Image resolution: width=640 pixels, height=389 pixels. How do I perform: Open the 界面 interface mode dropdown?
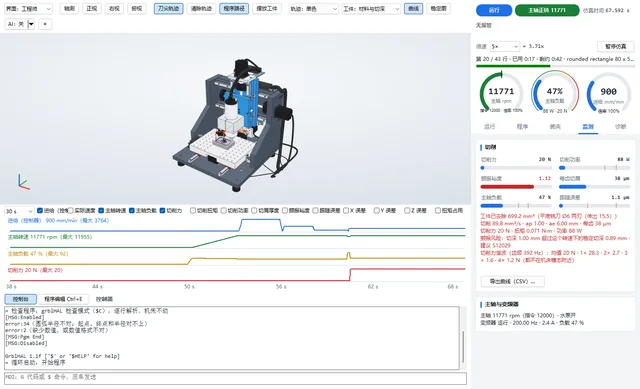pyautogui.click(x=28, y=9)
